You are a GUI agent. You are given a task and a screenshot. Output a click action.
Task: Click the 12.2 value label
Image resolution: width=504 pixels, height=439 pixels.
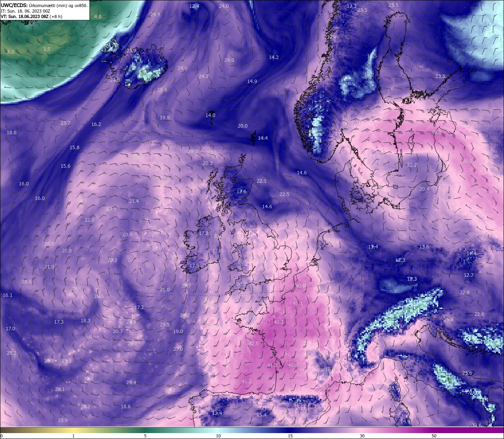[x=352, y=6]
